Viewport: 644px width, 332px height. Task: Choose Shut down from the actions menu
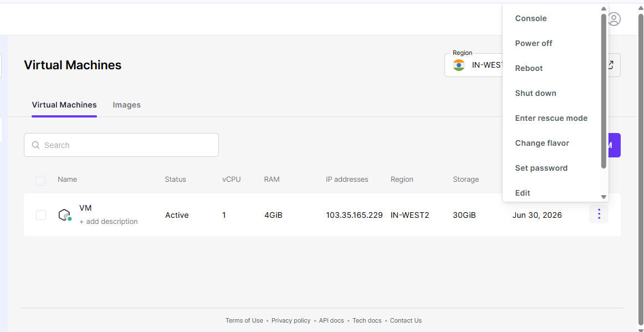tap(535, 93)
